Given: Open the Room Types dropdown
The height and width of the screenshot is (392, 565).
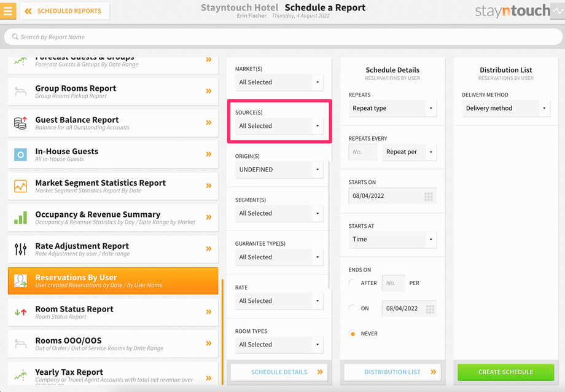Looking at the screenshot, I should click(x=279, y=345).
